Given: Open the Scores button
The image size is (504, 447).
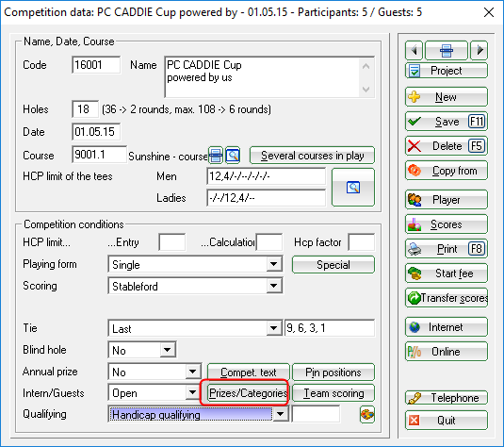Looking at the screenshot, I should [447, 224].
